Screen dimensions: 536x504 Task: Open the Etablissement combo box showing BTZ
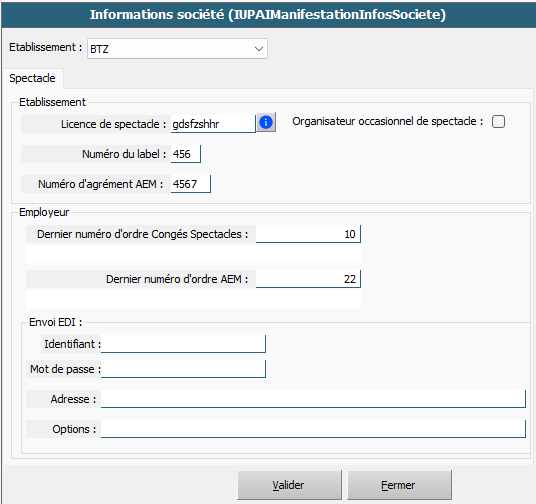(x=177, y=49)
